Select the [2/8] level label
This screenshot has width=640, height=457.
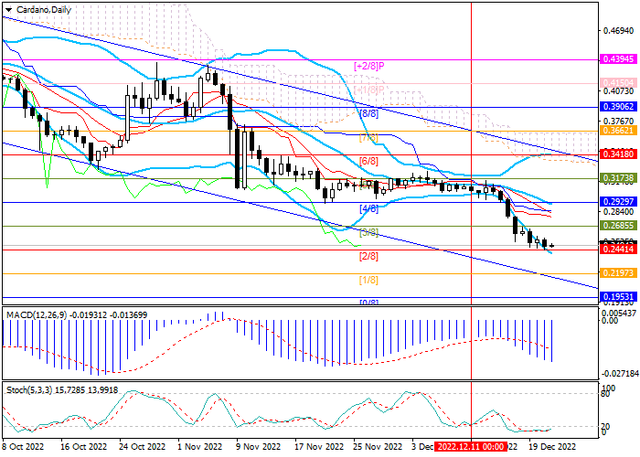(368, 256)
